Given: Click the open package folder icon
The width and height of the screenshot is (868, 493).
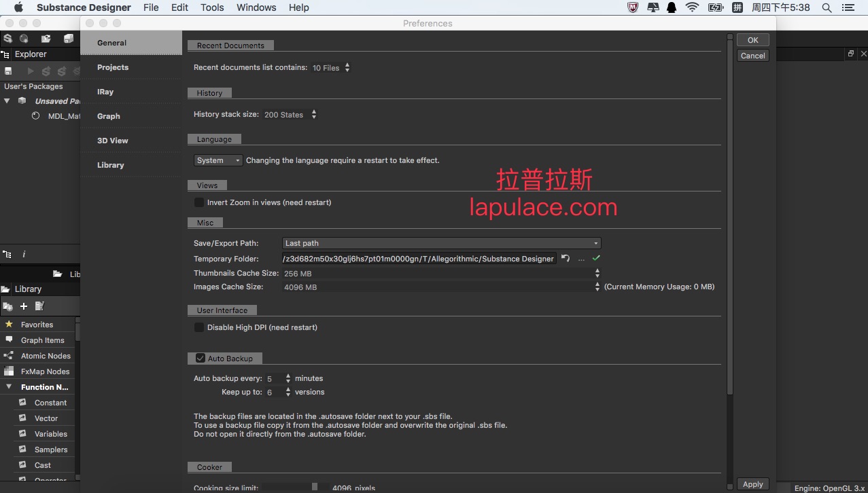Looking at the screenshot, I should [46, 39].
